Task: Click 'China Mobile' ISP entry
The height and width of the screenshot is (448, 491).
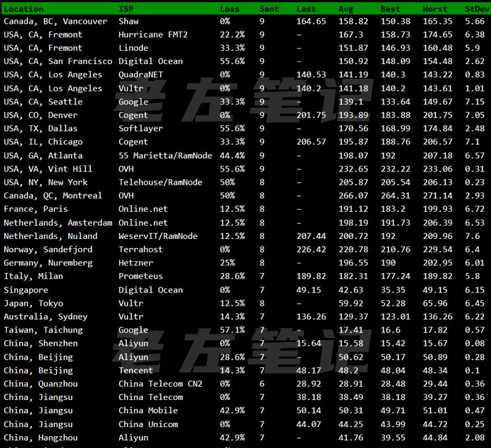Action: tap(148, 410)
